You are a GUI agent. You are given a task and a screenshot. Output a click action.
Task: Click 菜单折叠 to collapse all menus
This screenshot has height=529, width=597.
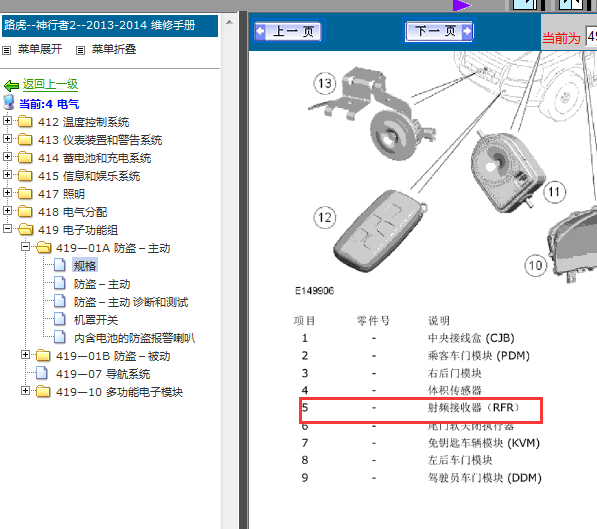click(114, 49)
